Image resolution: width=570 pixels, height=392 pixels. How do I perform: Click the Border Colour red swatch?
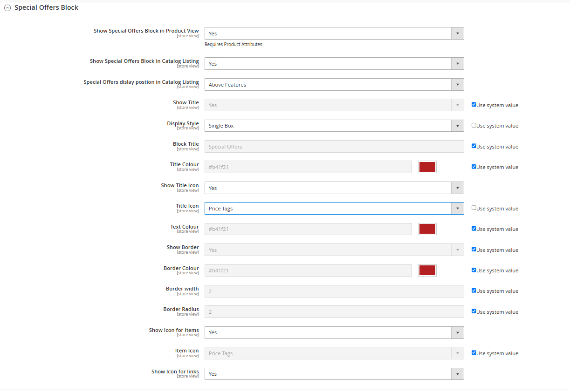[x=427, y=270]
